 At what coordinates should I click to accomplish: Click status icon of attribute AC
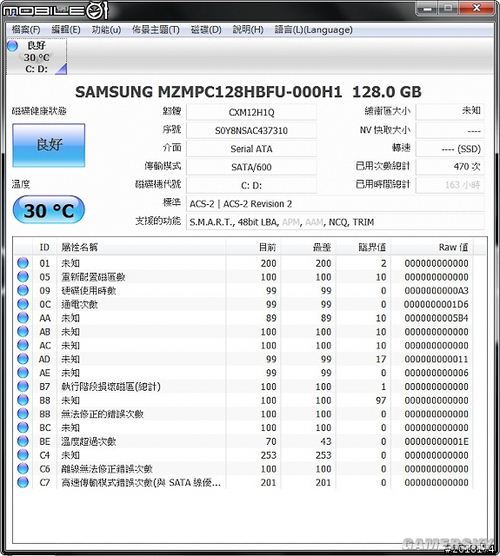pyautogui.click(x=23, y=345)
